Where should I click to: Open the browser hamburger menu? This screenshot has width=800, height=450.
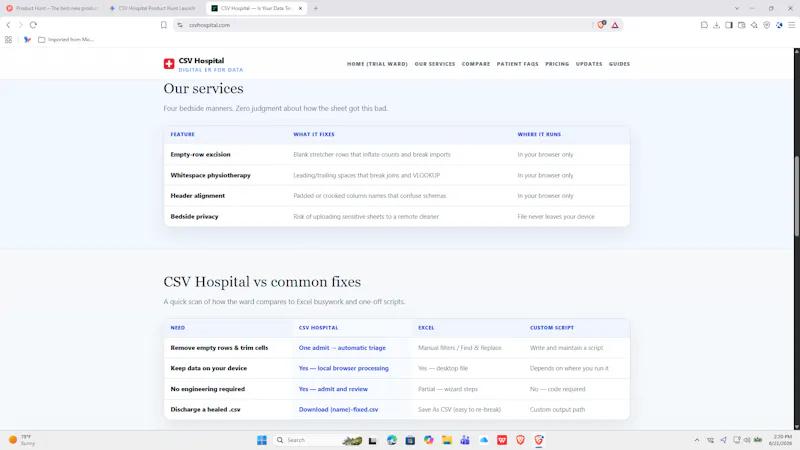(791, 24)
